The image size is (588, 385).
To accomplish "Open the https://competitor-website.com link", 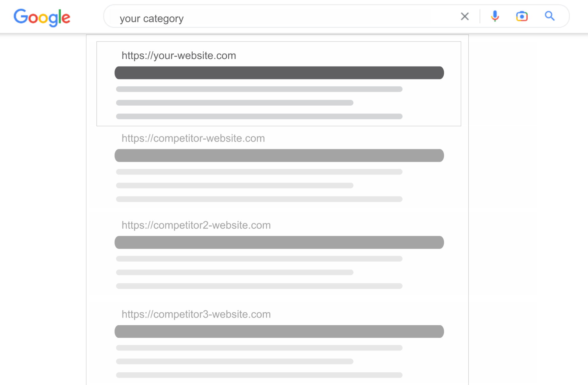I will (193, 138).
